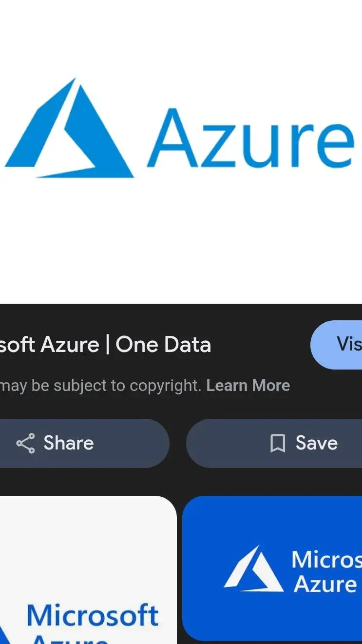
Task: Click the dark blue Microsoft text
Action: [x=93, y=615]
